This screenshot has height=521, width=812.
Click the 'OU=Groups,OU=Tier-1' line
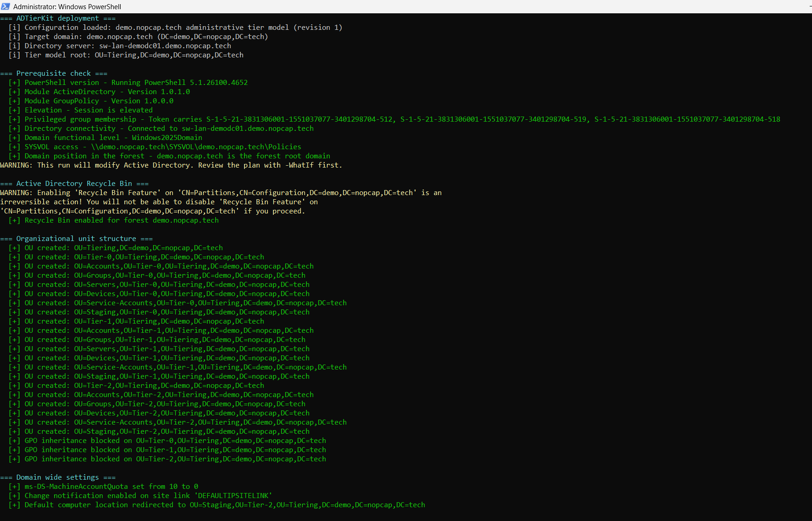pyautogui.click(x=157, y=340)
